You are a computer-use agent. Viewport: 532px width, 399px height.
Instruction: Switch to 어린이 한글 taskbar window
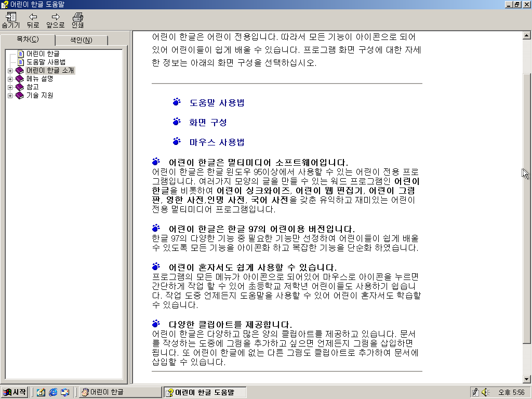pyautogui.click(x=120, y=392)
